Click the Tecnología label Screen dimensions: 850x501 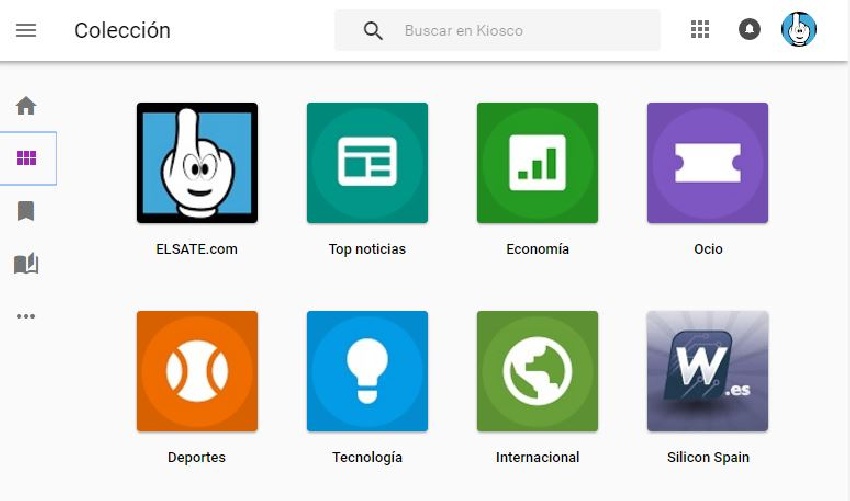(367, 458)
